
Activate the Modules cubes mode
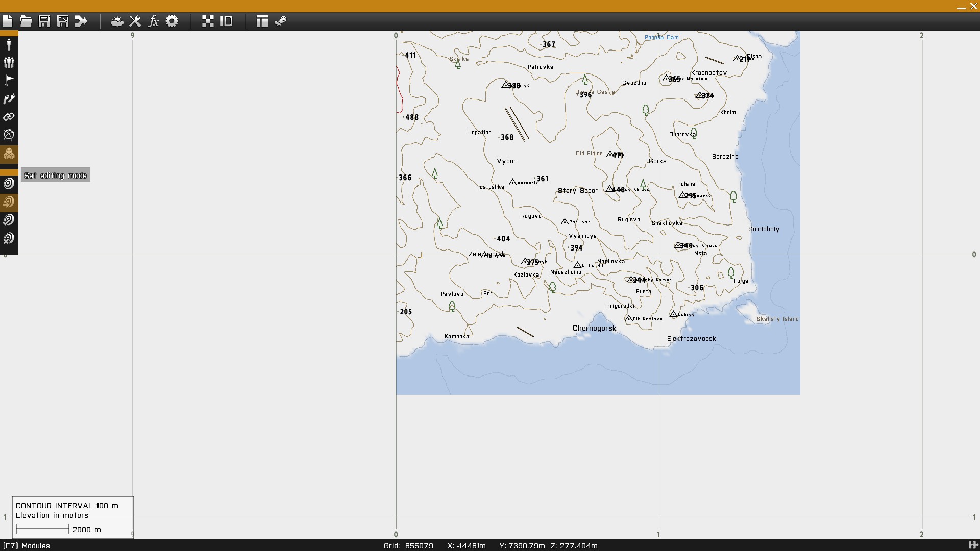9,154
